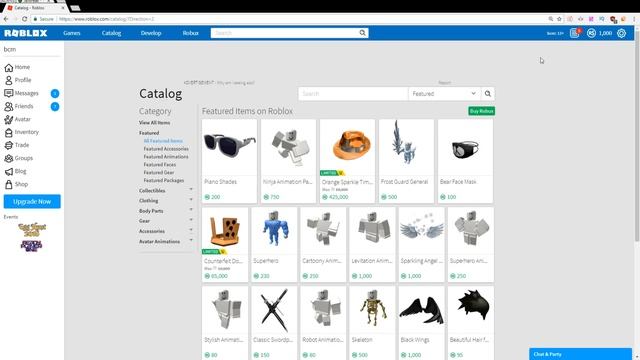Open the second event banner below Egg Hunt
Screen dimensions: 640x360
point(31,246)
